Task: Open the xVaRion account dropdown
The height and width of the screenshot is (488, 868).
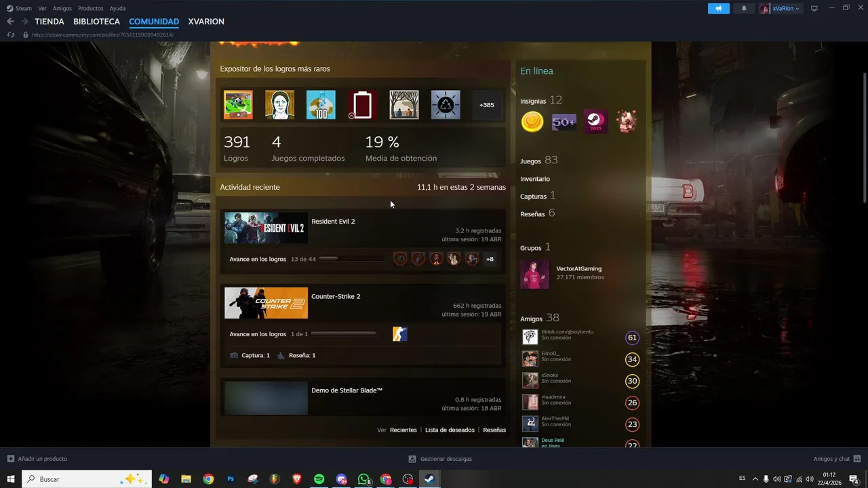Action: [x=781, y=8]
